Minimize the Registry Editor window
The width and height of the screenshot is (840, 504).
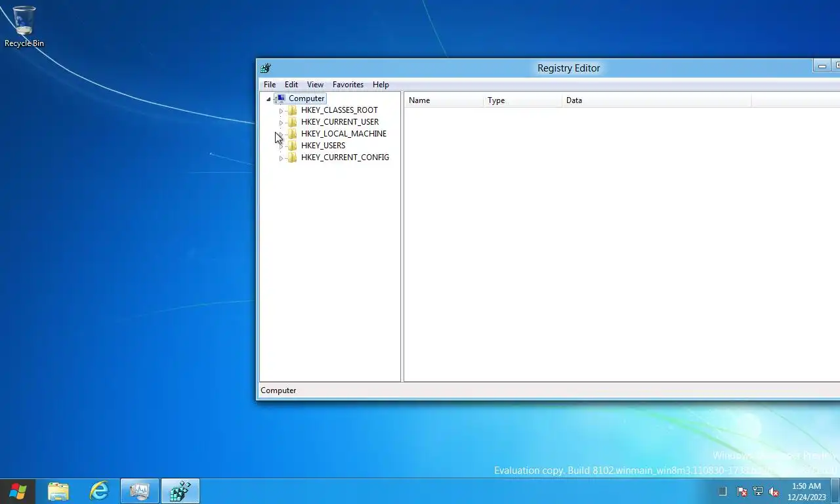coord(822,66)
